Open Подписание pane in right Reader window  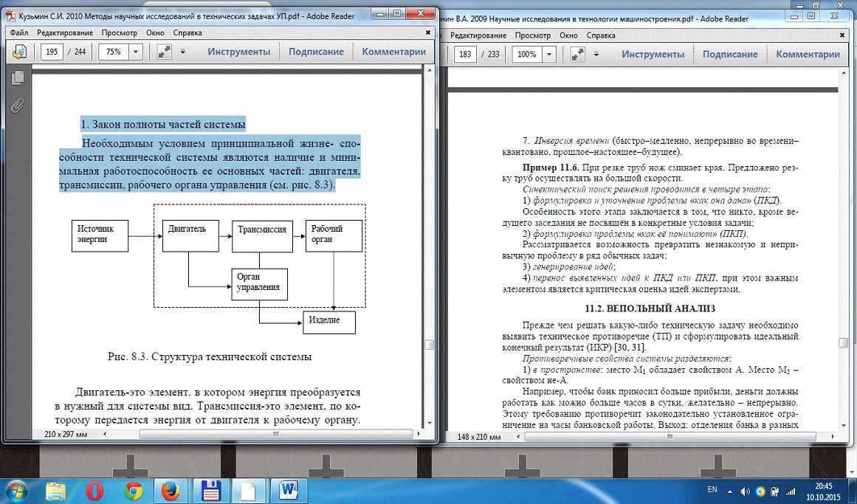pyautogui.click(x=730, y=54)
